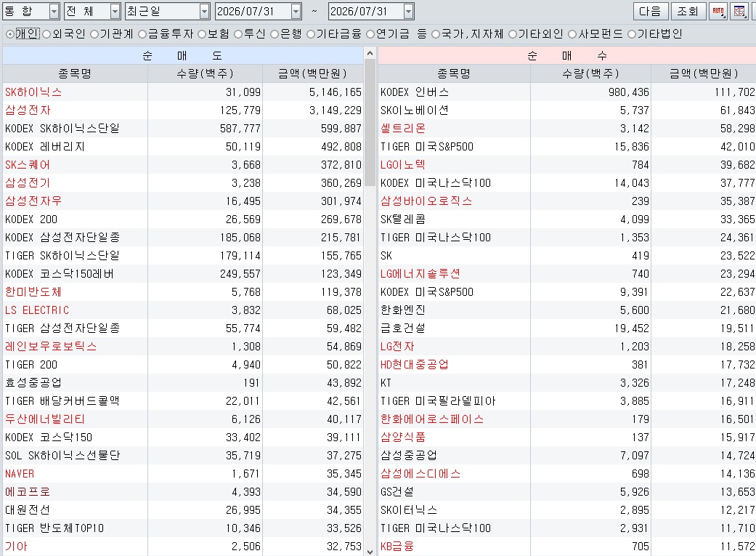
Task: Select NAVER row
Action: click(x=183, y=474)
